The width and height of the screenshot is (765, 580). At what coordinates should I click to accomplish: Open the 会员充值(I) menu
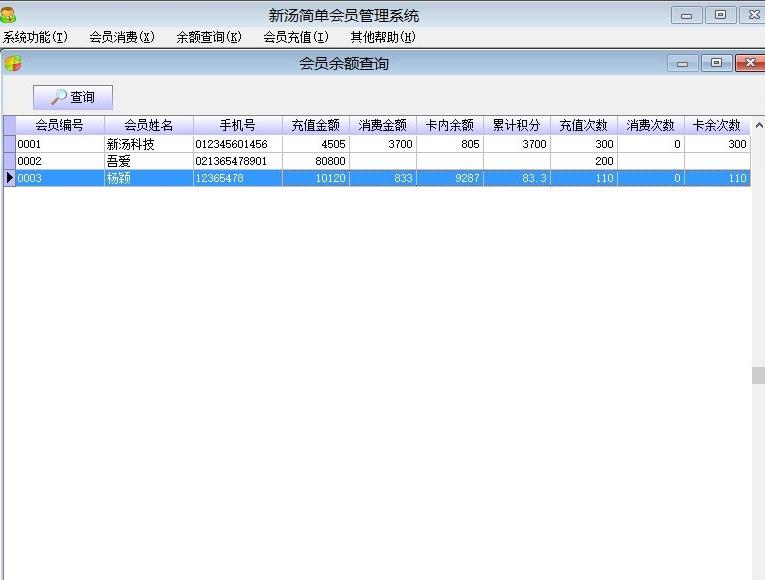pyautogui.click(x=296, y=37)
